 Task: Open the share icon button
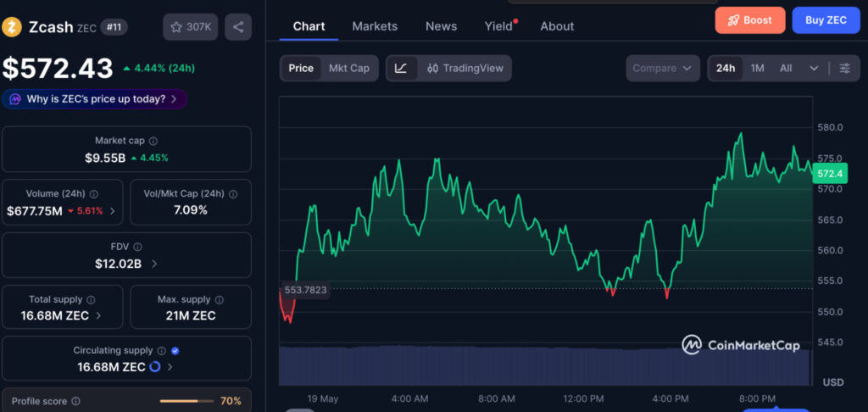[238, 27]
